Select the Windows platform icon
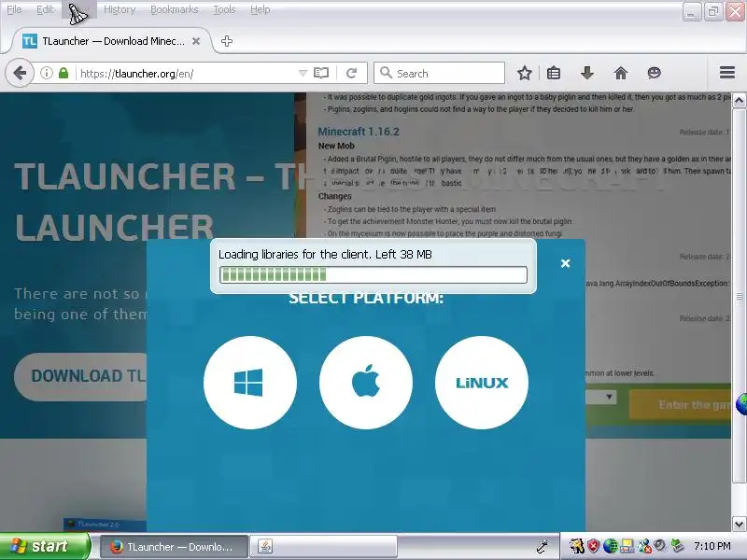This screenshot has height=560, width=747. point(250,383)
